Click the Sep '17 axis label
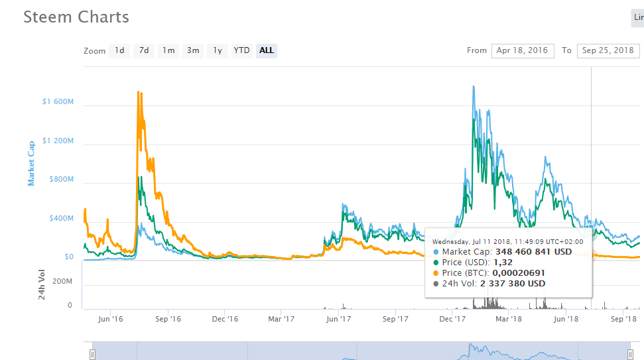This screenshot has height=360, width=644. (x=395, y=319)
